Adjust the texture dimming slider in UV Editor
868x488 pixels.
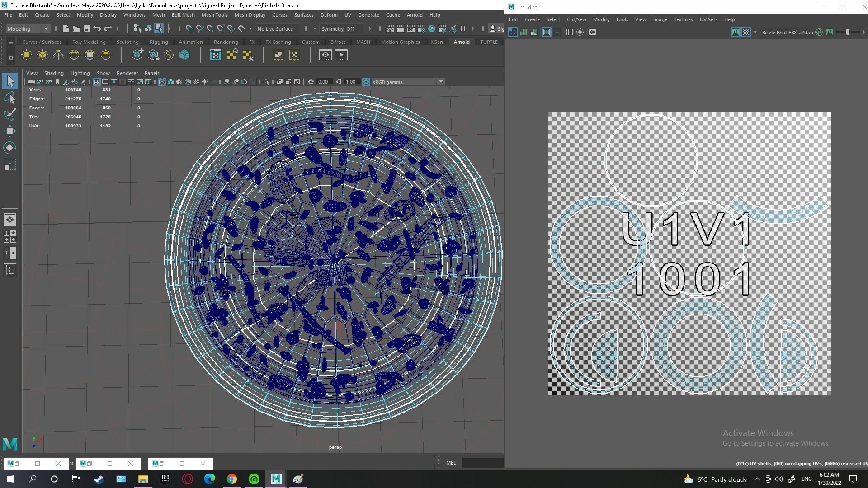click(848, 32)
